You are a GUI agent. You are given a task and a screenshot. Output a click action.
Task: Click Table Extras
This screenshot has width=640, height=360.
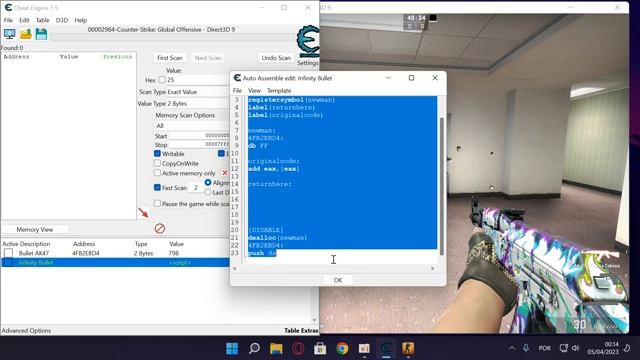pos(301,331)
